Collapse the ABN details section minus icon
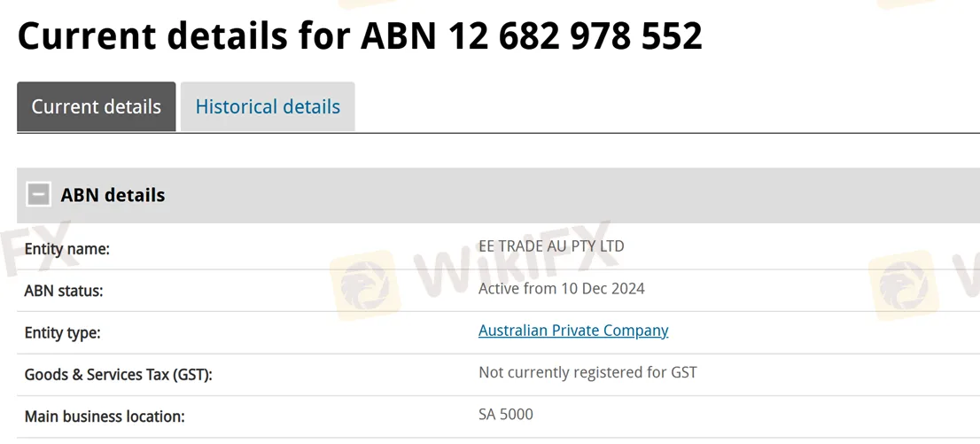 [x=38, y=194]
